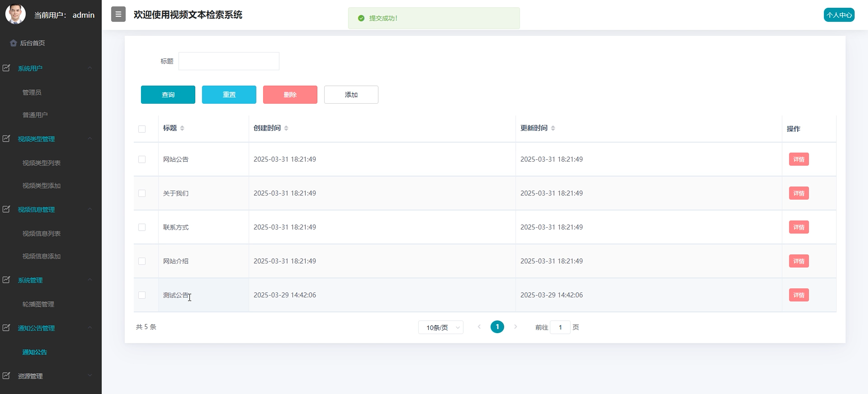Click the 标题 search input field
The width and height of the screenshot is (868, 394).
click(x=229, y=61)
